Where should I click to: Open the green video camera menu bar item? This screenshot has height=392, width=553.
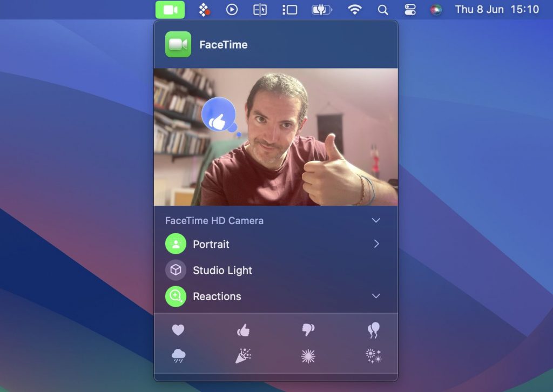point(170,9)
